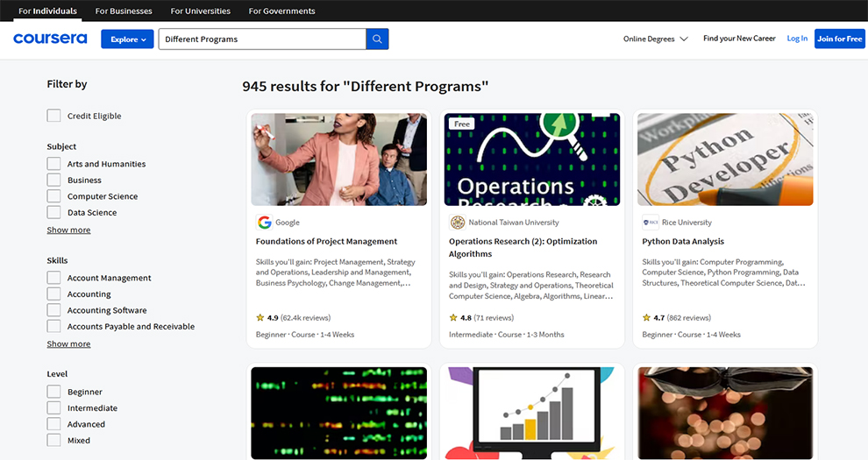Tick the Business subject checkbox
This screenshot has height=460, width=868.
click(x=53, y=180)
